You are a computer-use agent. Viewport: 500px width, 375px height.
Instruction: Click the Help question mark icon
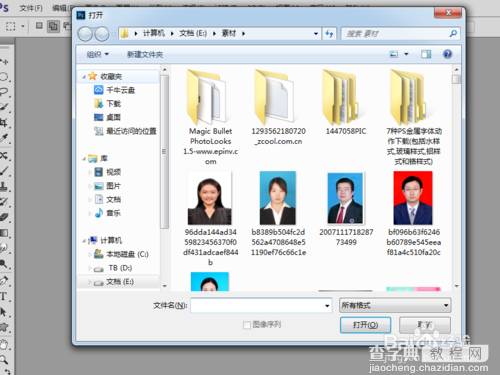click(447, 54)
